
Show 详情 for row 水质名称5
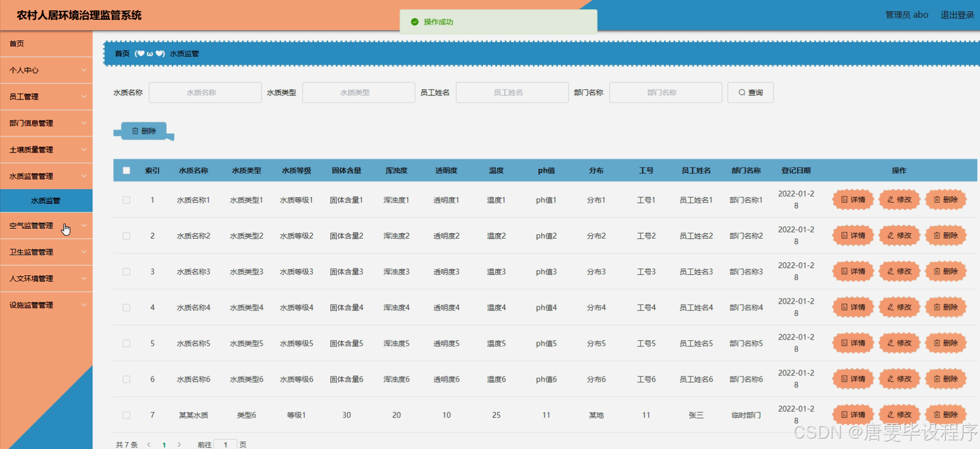pyautogui.click(x=853, y=343)
